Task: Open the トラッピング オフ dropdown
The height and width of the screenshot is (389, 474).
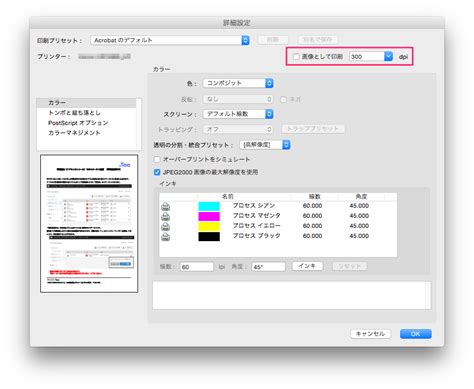Action: (x=238, y=129)
